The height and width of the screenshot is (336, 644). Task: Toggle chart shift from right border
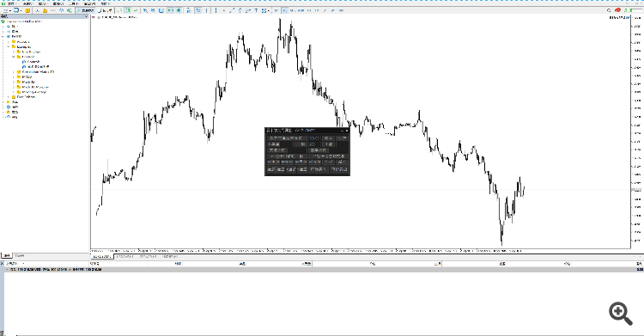pos(179,10)
